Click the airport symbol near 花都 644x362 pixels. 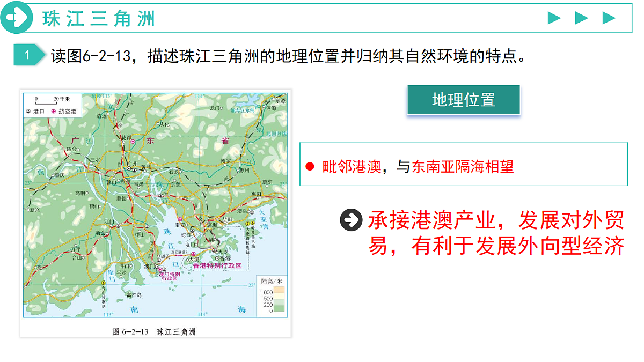[133, 141]
